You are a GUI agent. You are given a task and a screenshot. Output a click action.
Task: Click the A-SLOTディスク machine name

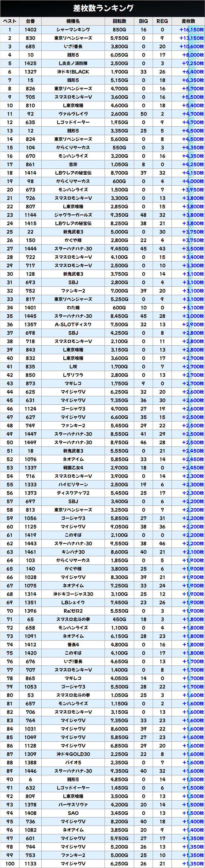coord(73,325)
